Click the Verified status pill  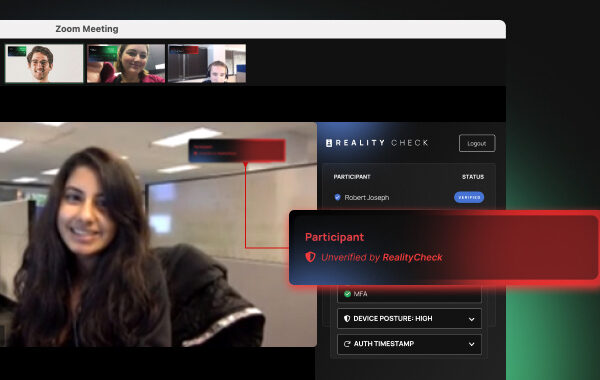[x=469, y=197]
